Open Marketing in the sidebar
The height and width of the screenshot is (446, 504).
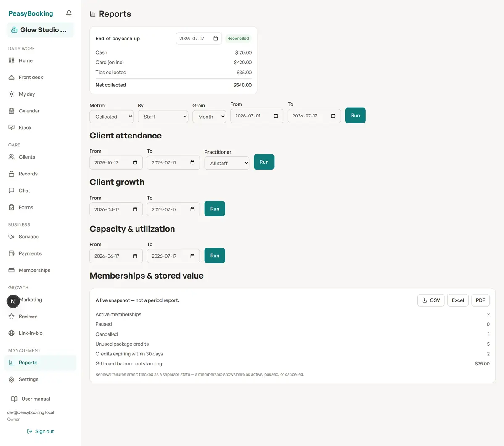[40, 300]
